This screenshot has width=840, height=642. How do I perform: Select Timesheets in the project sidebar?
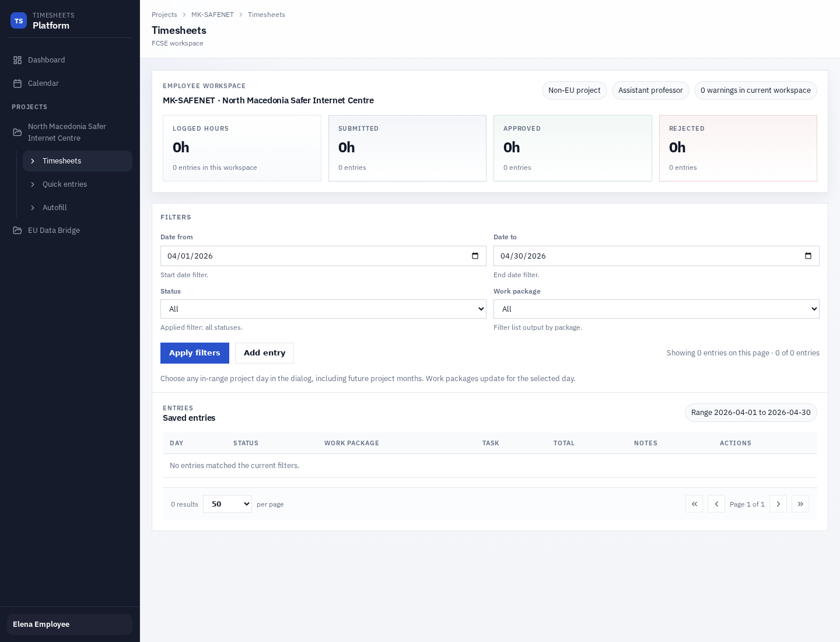click(x=61, y=161)
